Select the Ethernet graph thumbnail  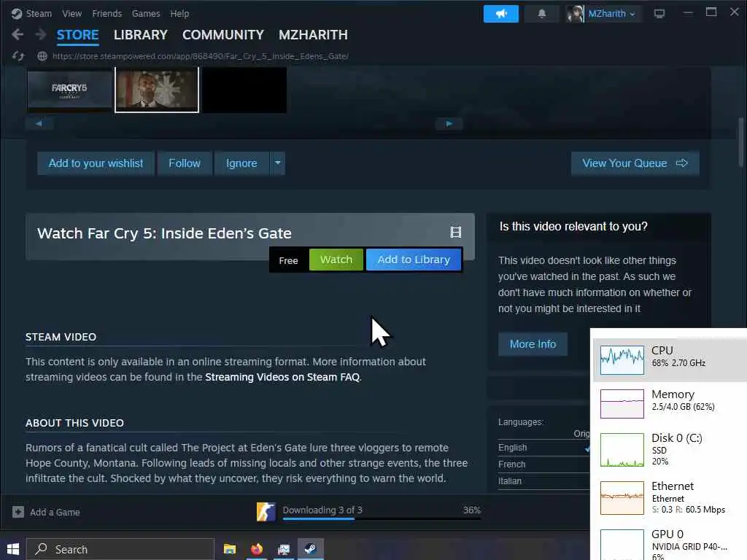(x=622, y=498)
